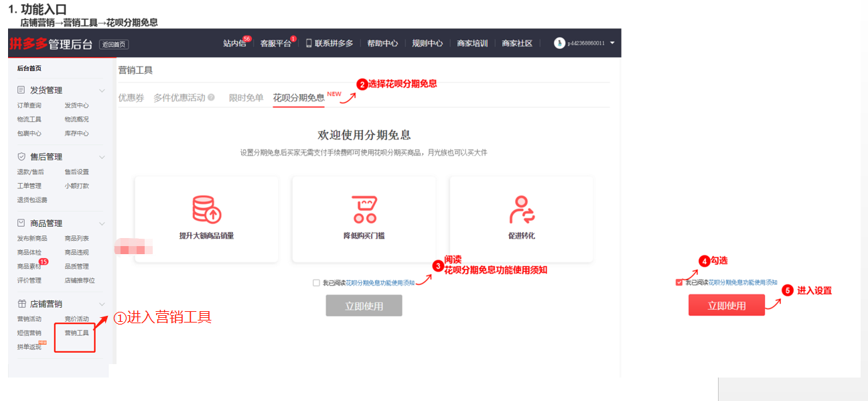
Task: Open 花呗分期免息功能使用须知 link under the cards
Action: coord(380,283)
